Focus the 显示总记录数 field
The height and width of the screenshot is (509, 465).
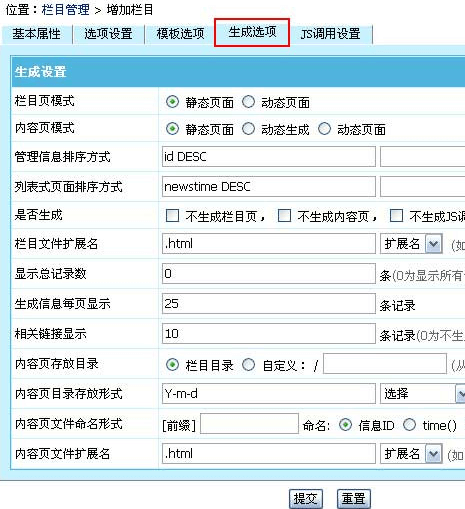coord(269,274)
